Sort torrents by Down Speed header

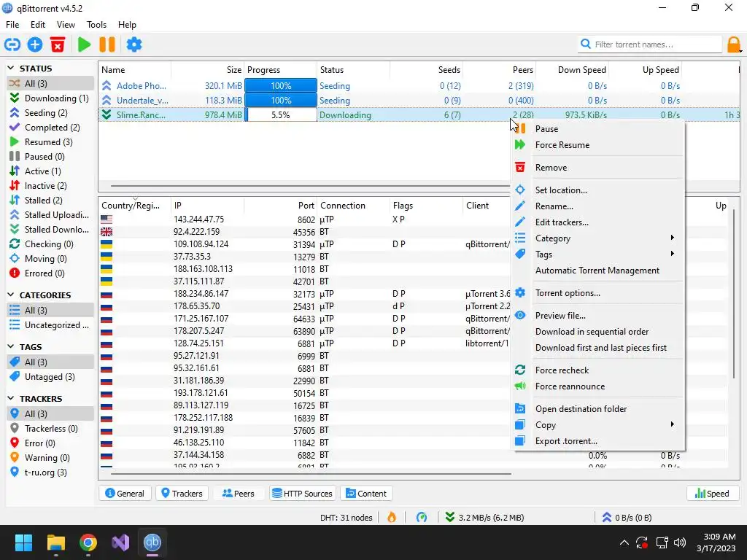click(x=572, y=69)
